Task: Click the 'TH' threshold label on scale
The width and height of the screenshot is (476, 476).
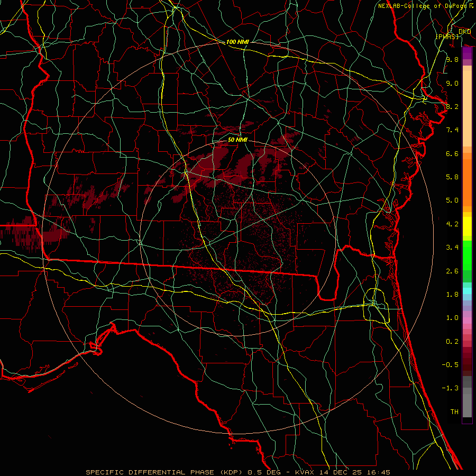Action: pos(454,412)
